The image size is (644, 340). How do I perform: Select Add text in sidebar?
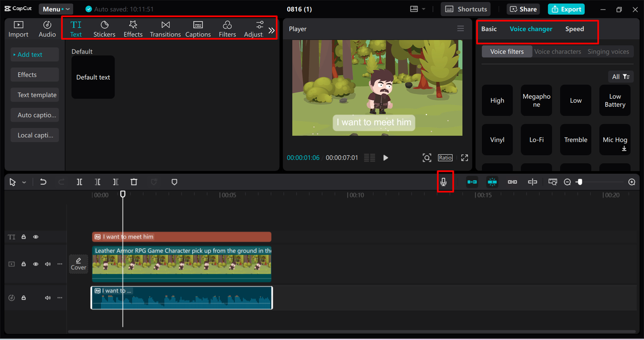(x=35, y=54)
